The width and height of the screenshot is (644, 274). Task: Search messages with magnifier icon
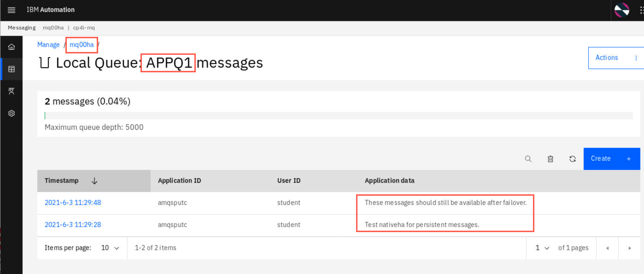coord(528,159)
